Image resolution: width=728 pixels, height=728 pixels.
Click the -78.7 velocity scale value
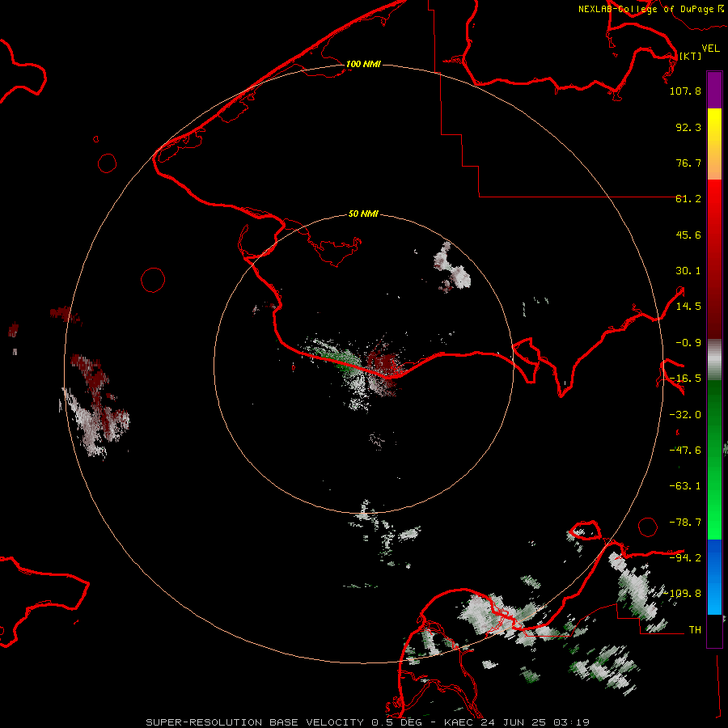coord(685,523)
